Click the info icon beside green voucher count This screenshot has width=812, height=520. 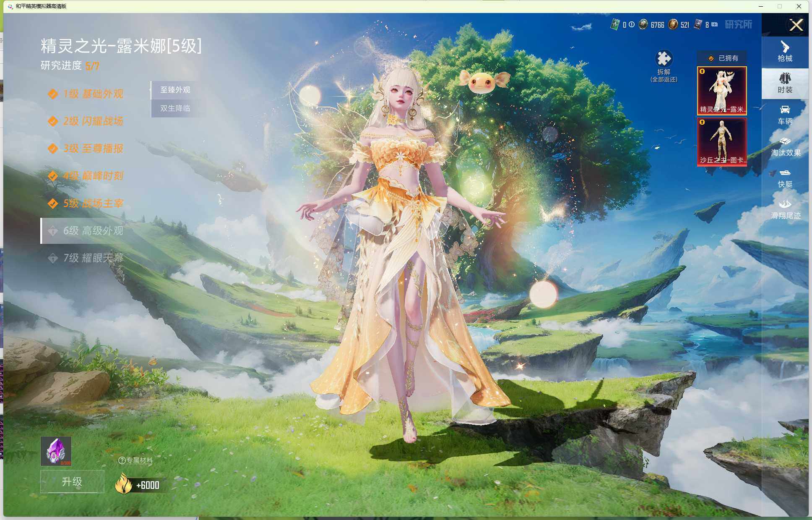point(632,25)
